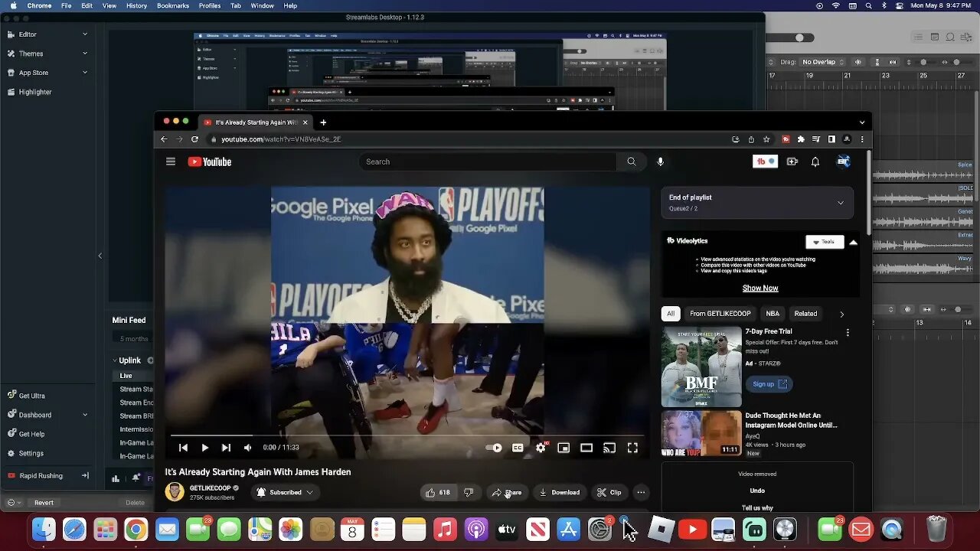This screenshot has width=980, height=551.
Task: Go back in Chrome
Action: (164, 139)
